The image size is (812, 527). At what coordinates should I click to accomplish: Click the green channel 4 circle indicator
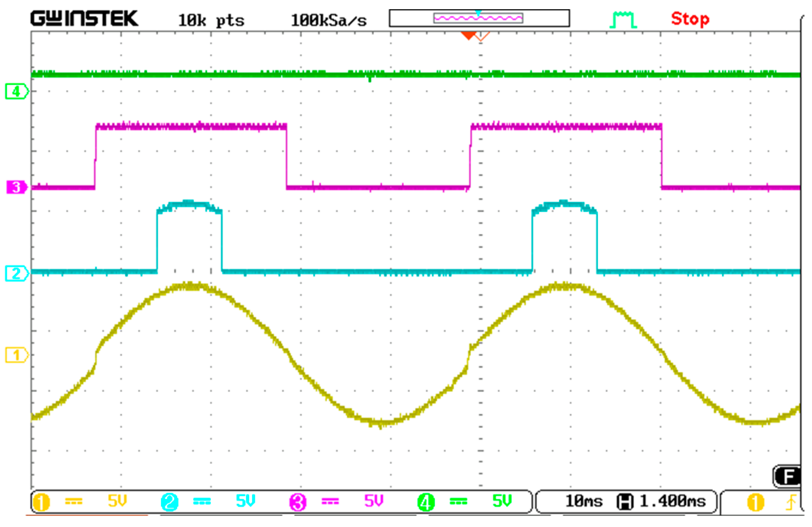426,502
